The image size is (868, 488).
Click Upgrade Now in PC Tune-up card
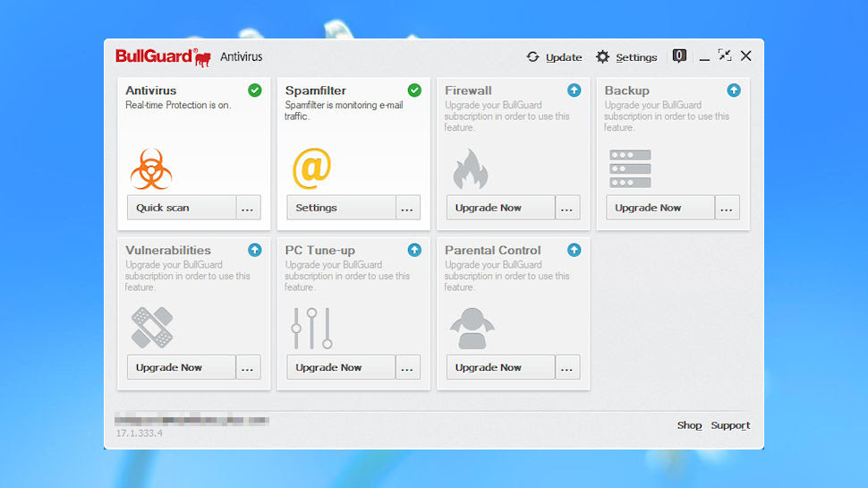pos(341,367)
